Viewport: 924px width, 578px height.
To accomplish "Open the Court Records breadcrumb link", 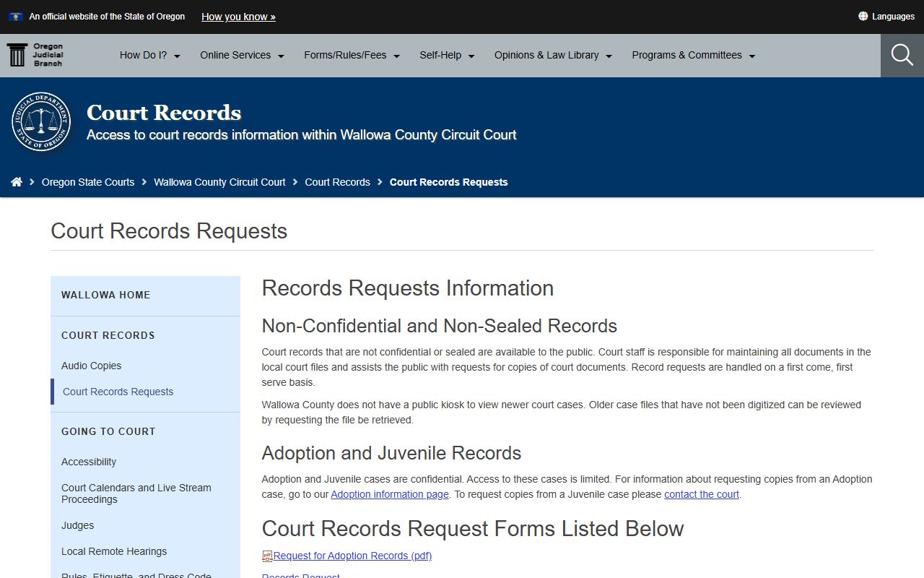I will (337, 182).
